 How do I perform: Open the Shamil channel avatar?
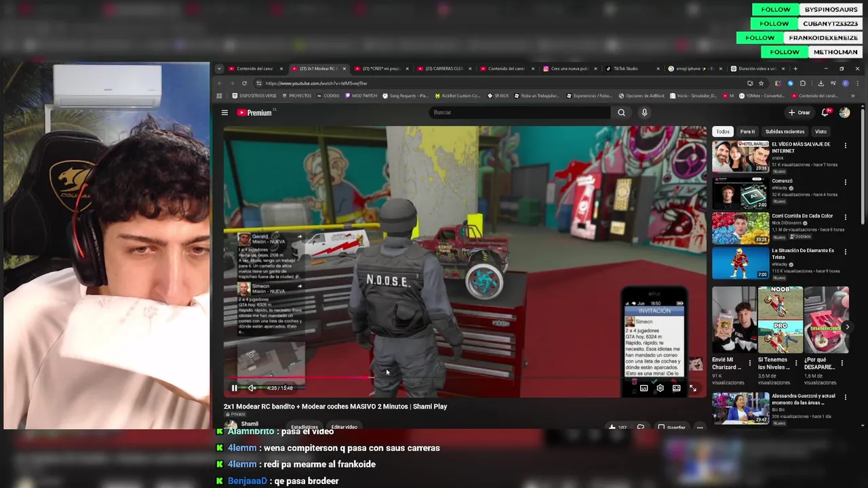pyautogui.click(x=231, y=426)
